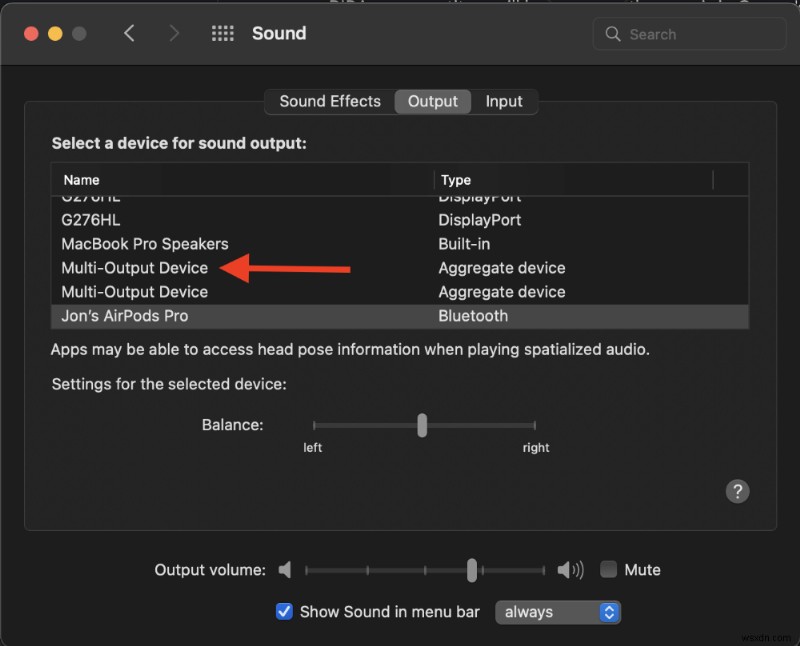Click the Name column header
Screen dimensions: 800x646
[82, 180]
